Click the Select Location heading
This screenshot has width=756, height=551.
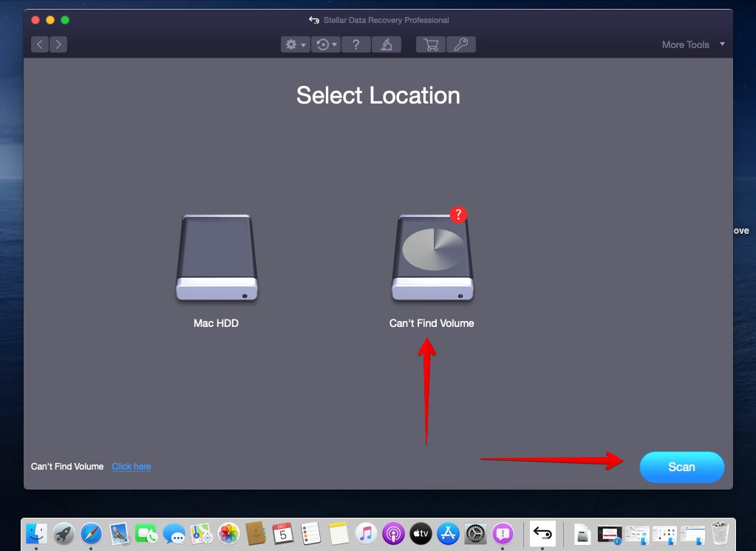378,95
